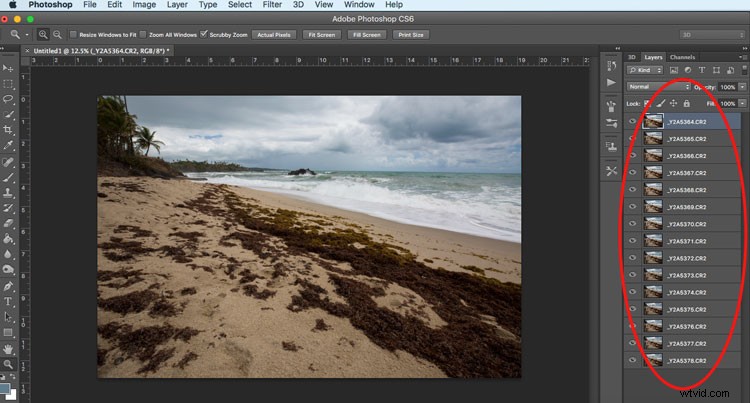Filter layers by smart objects icon
This screenshot has height=403, width=750.
(730, 70)
